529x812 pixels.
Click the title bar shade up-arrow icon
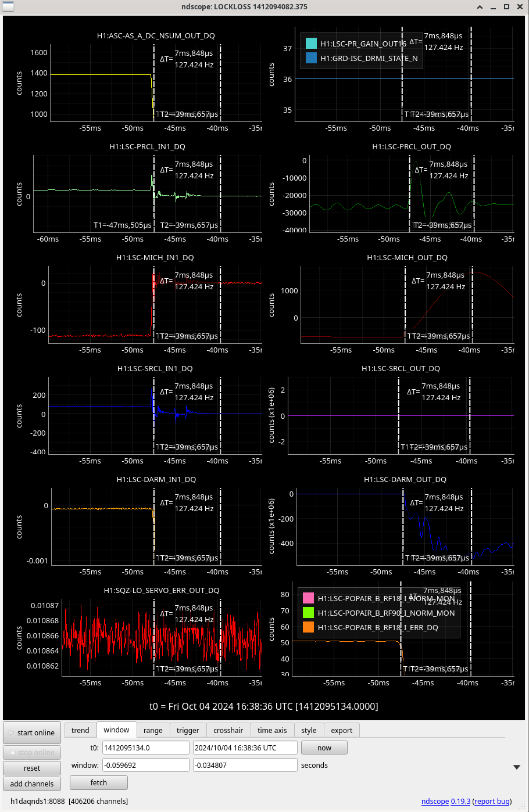(x=480, y=7)
